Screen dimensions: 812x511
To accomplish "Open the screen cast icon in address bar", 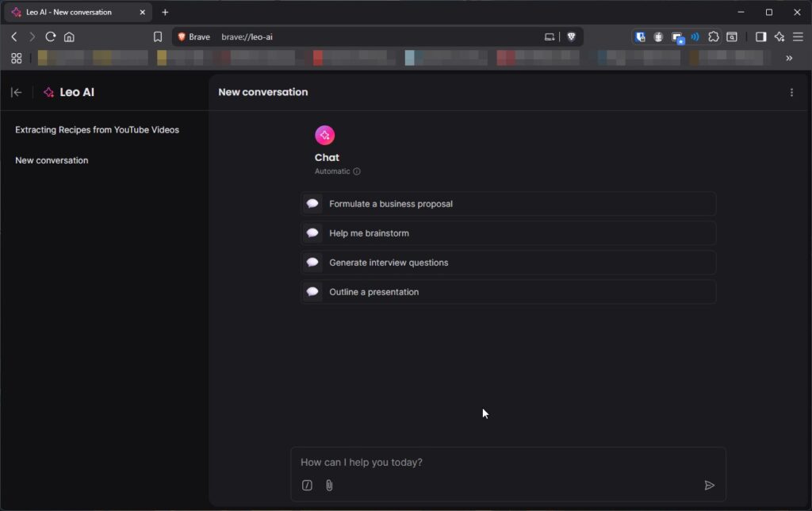I will pos(549,36).
